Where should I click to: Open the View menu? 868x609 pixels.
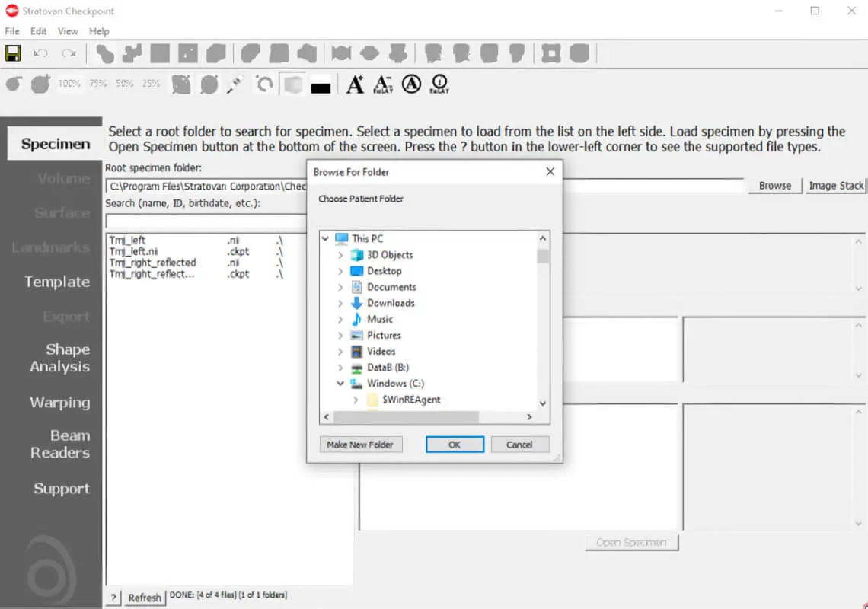[x=68, y=31]
